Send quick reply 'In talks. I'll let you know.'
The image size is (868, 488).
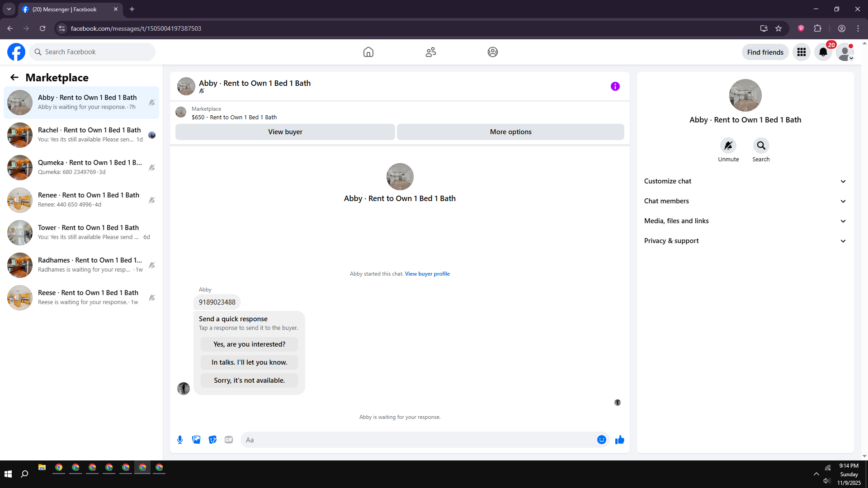tap(249, 362)
